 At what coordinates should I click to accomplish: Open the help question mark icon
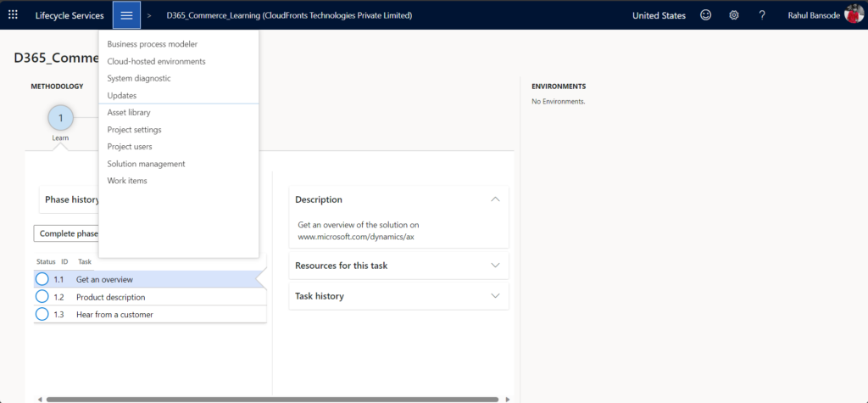tap(762, 15)
